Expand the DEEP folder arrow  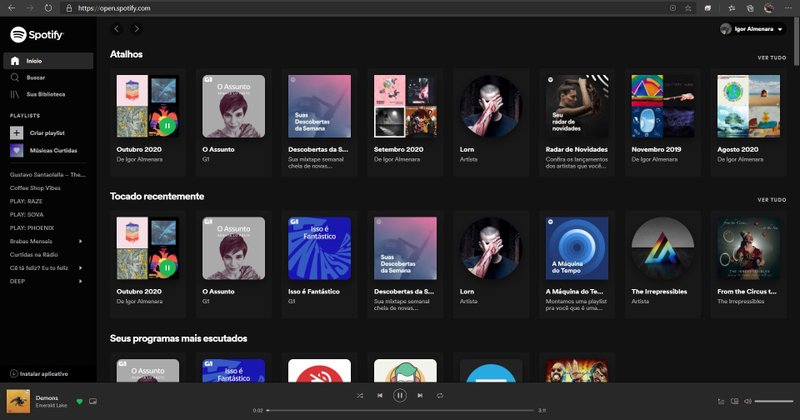tap(80, 281)
